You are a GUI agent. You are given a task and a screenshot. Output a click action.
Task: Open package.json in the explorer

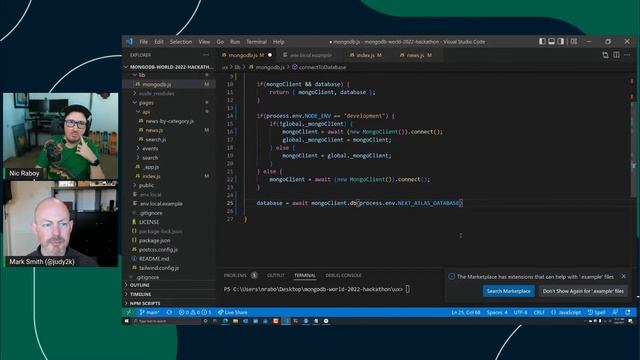point(169,240)
